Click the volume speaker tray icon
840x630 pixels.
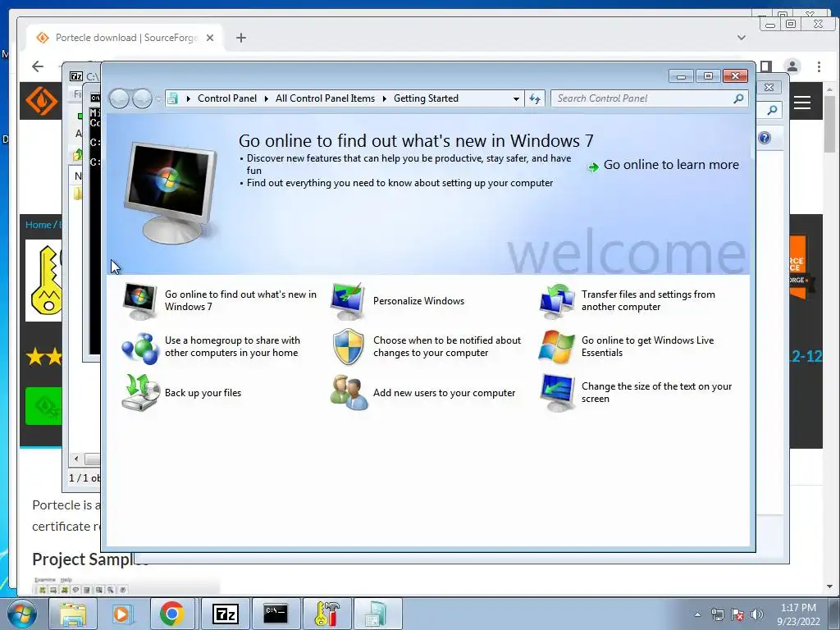tap(756, 614)
